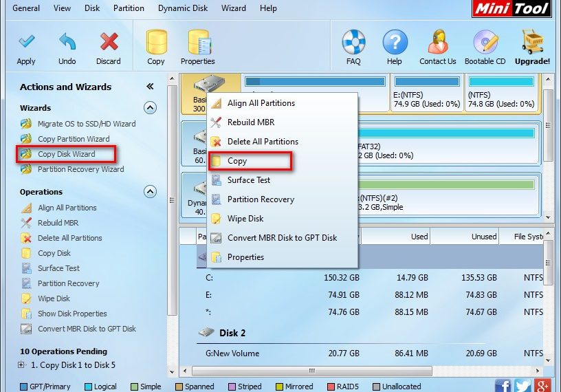Click the Copy toolbar cylinder icon
This screenshot has width=561, height=392.
156,42
